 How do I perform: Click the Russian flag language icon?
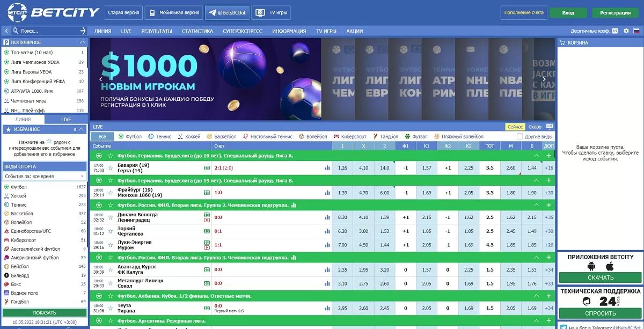636,31
